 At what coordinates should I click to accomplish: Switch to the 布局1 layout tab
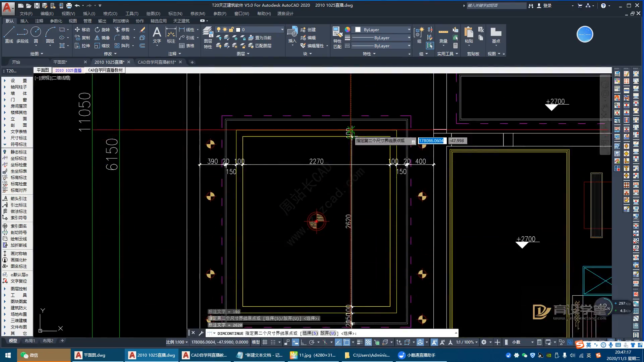click(x=30, y=341)
